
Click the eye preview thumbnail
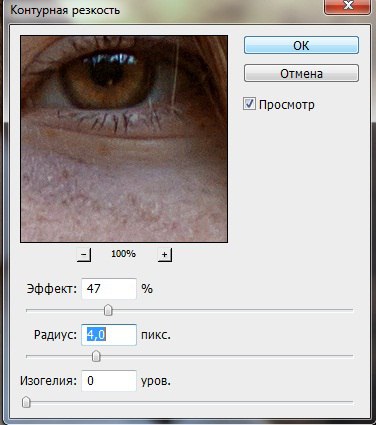pyautogui.click(x=124, y=139)
